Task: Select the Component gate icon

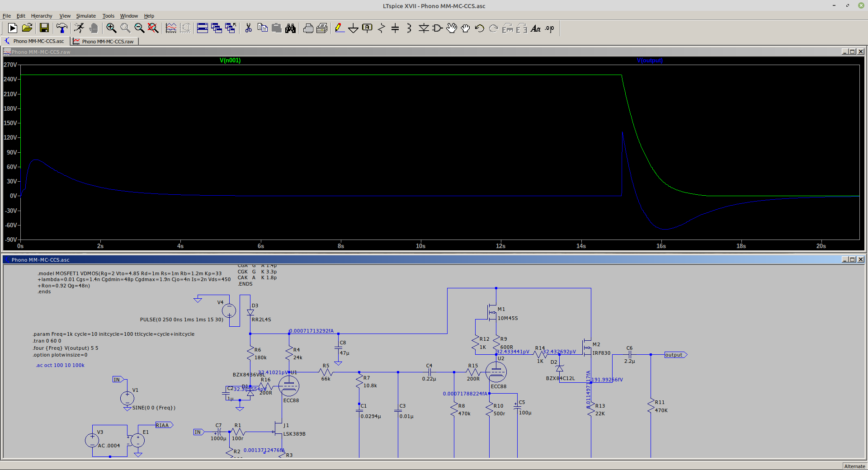Action: coord(438,28)
